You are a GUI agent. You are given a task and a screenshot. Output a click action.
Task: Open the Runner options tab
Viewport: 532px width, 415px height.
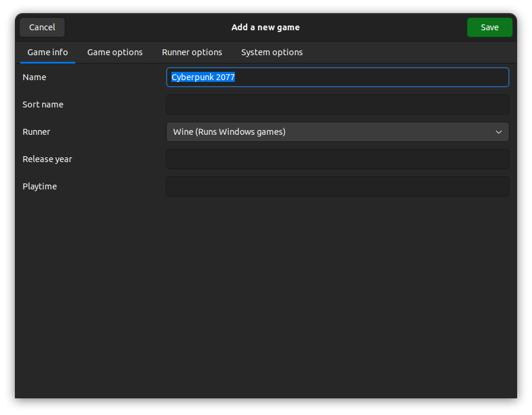click(x=192, y=52)
